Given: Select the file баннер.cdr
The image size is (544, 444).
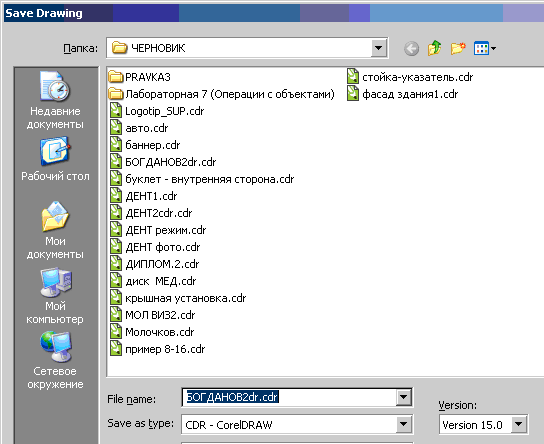Looking at the screenshot, I should pyautogui.click(x=145, y=145).
